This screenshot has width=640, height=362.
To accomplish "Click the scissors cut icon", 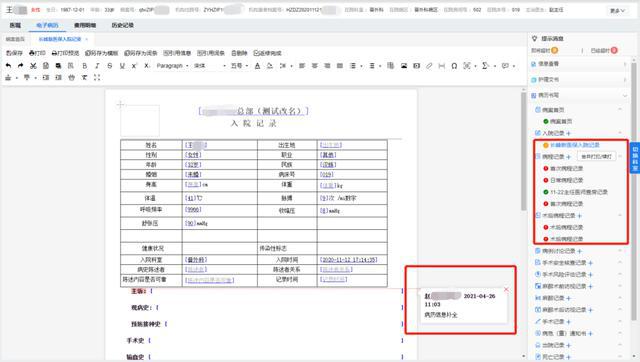I will (x=33, y=66).
